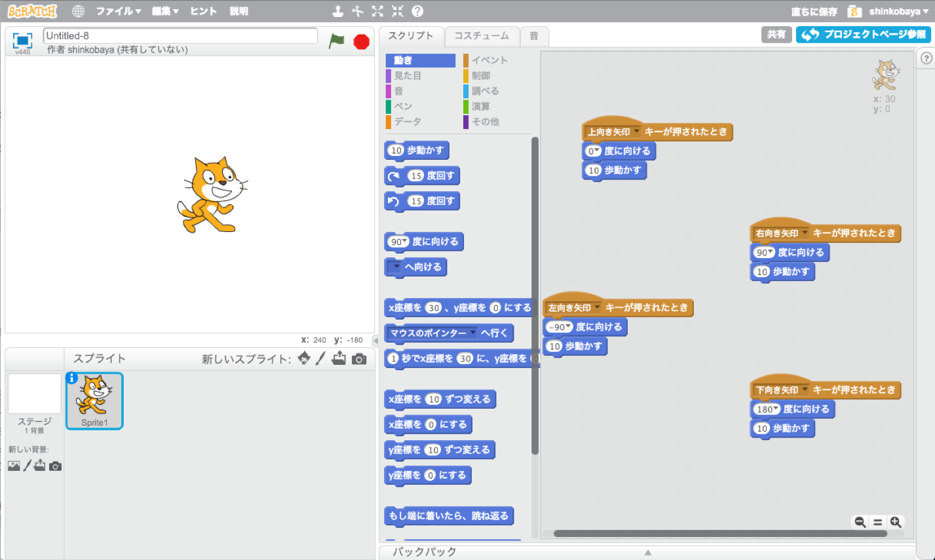Click the red stop sign button
The image size is (935, 560).
click(362, 41)
